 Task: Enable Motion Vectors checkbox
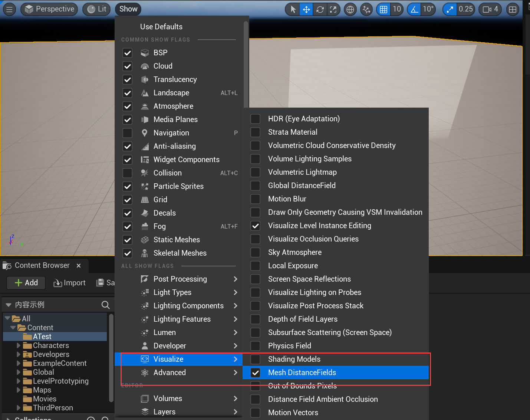pyautogui.click(x=256, y=413)
